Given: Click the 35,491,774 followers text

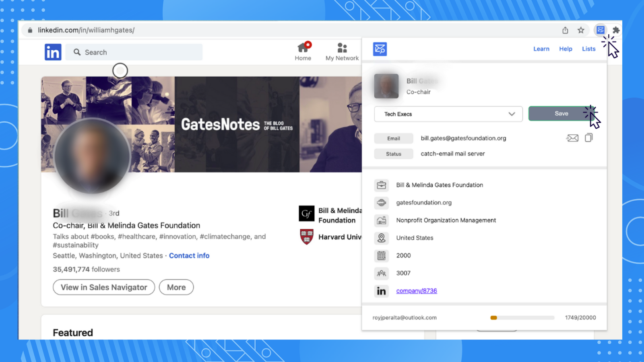Looking at the screenshot, I should tap(86, 269).
